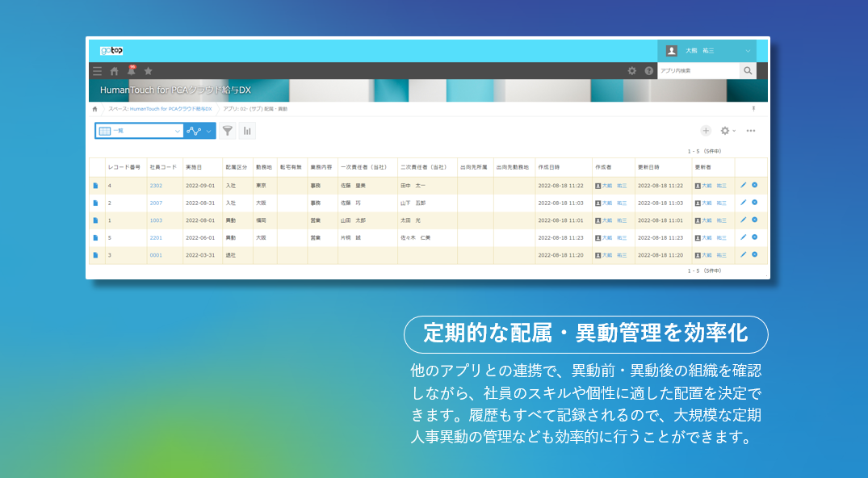The image size is (868, 478).
Task: Open record details for record number 3
Action: 95,255
